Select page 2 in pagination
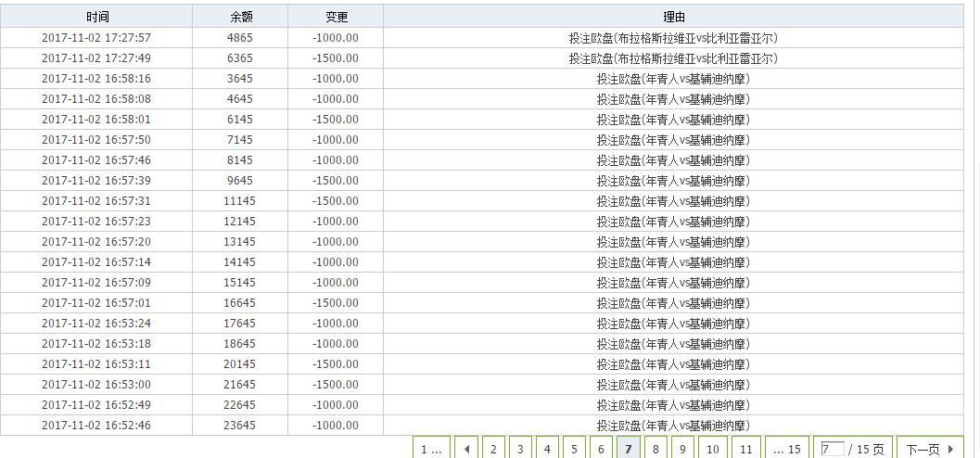980x458 pixels. tap(493, 449)
